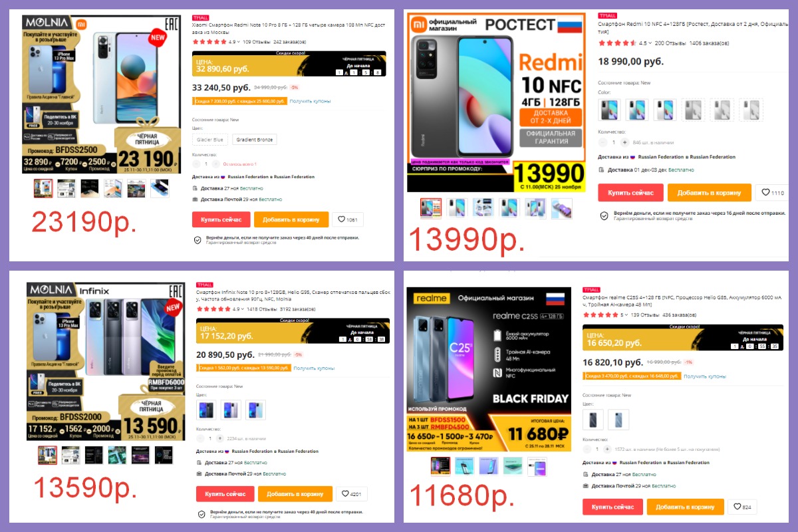Click 'Добавить в корзину' for Redmi 10 NFC

pos(710,193)
